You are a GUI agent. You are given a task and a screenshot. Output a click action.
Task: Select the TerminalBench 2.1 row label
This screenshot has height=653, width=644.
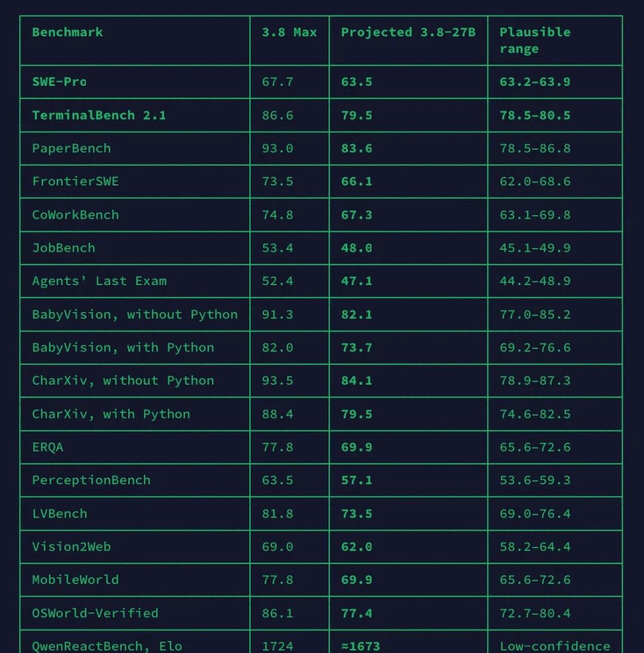coord(99,115)
